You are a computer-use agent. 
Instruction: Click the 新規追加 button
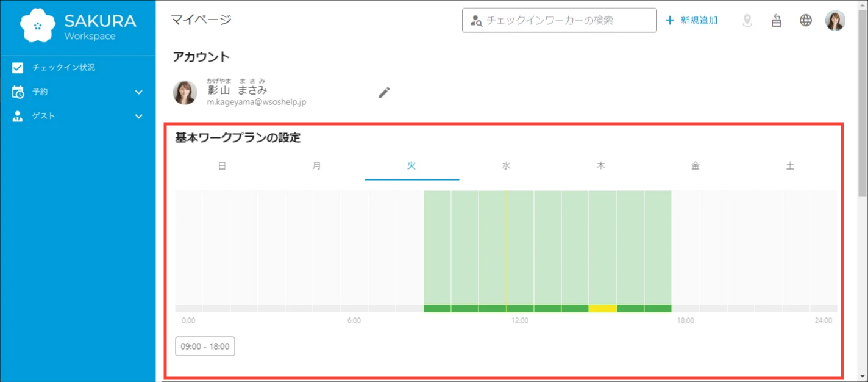(691, 21)
